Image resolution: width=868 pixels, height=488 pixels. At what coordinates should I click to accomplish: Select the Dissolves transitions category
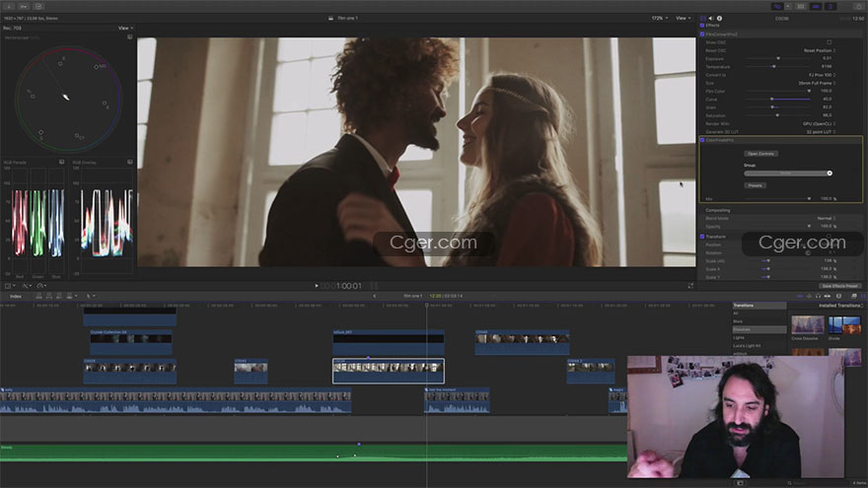(x=759, y=329)
